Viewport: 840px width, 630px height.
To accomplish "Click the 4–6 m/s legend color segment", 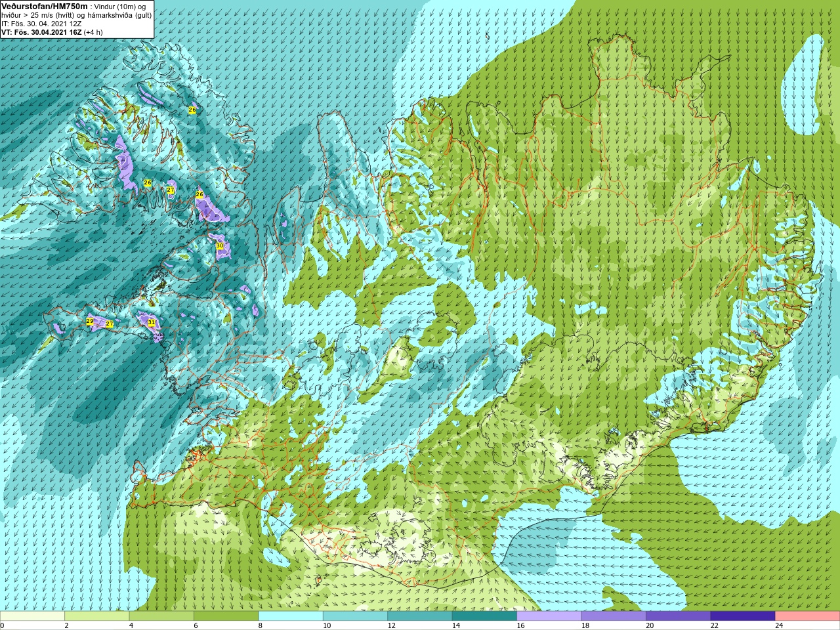I will coord(161,616).
